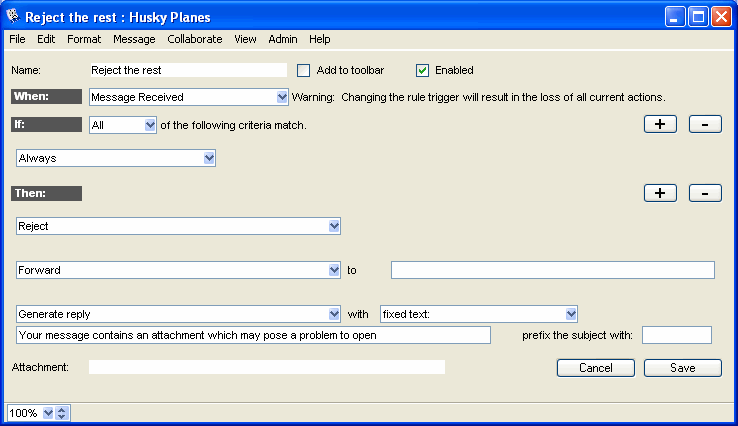Open the Collaborate menu
The height and width of the screenshot is (426, 738).
pyautogui.click(x=195, y=39)
